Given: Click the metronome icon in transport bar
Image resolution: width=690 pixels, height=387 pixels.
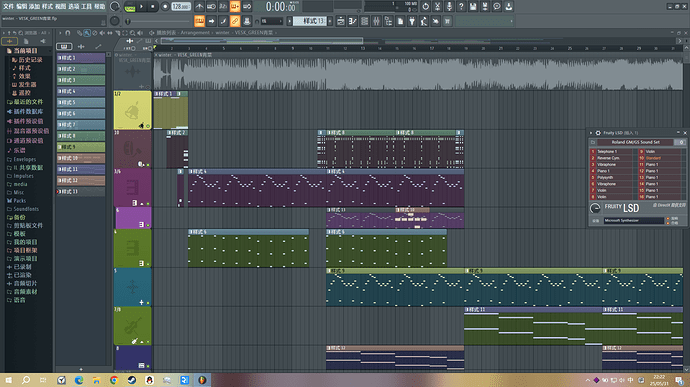Looking at the screenshot, I should pyautogui.click(x=200, y=6).
